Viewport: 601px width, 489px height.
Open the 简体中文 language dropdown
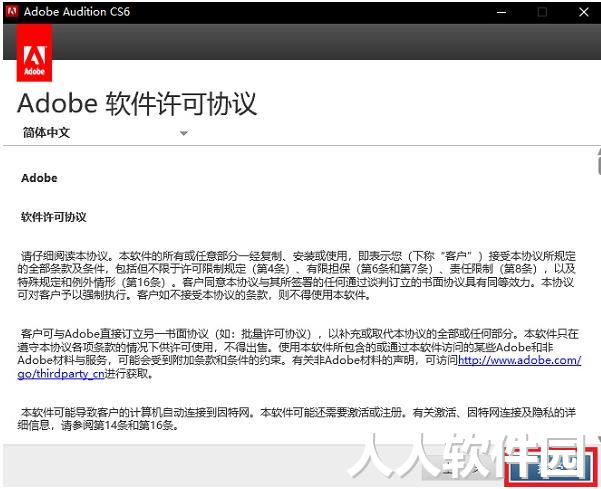tap(104, 133)
